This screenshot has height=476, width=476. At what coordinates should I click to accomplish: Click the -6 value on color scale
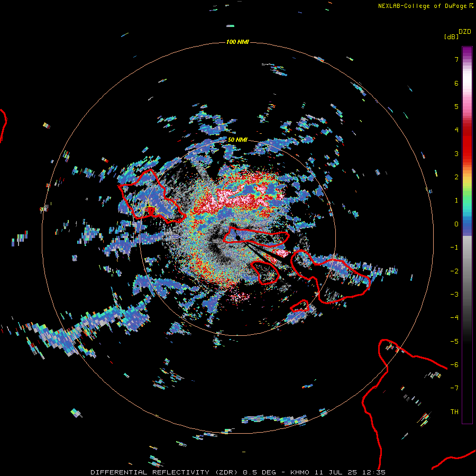point(454,365)
